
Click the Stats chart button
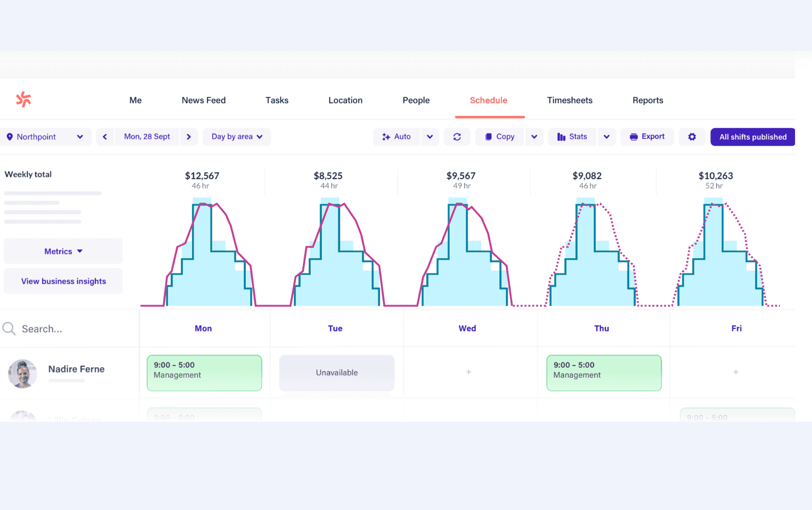pos(572,137)
